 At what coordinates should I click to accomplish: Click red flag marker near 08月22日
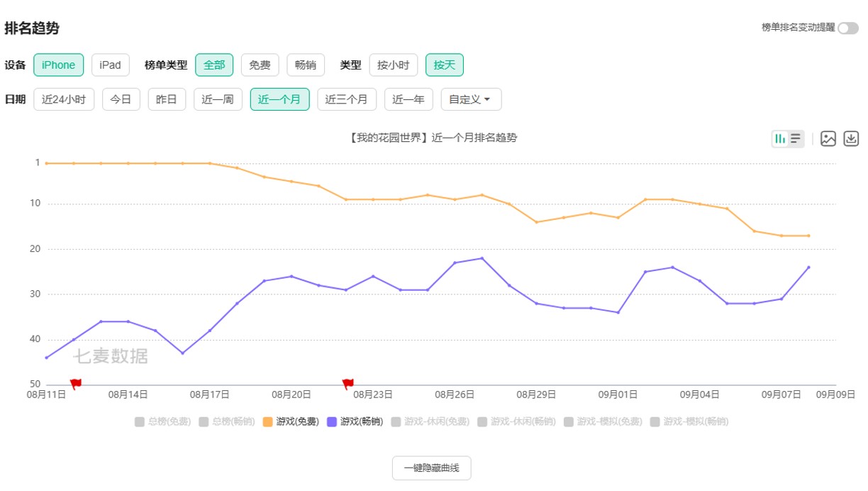coord(347,384)
